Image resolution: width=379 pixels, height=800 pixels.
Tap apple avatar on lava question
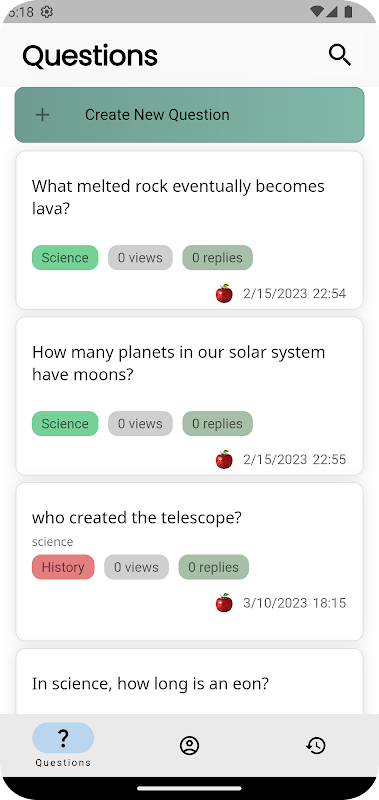pos(224,293)
